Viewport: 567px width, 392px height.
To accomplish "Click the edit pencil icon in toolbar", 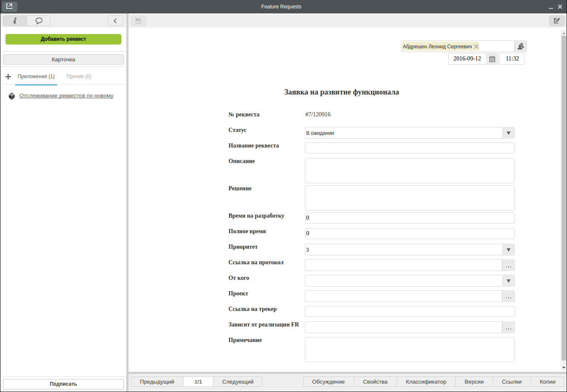I will pyautogui.click(x=557, y=21).
